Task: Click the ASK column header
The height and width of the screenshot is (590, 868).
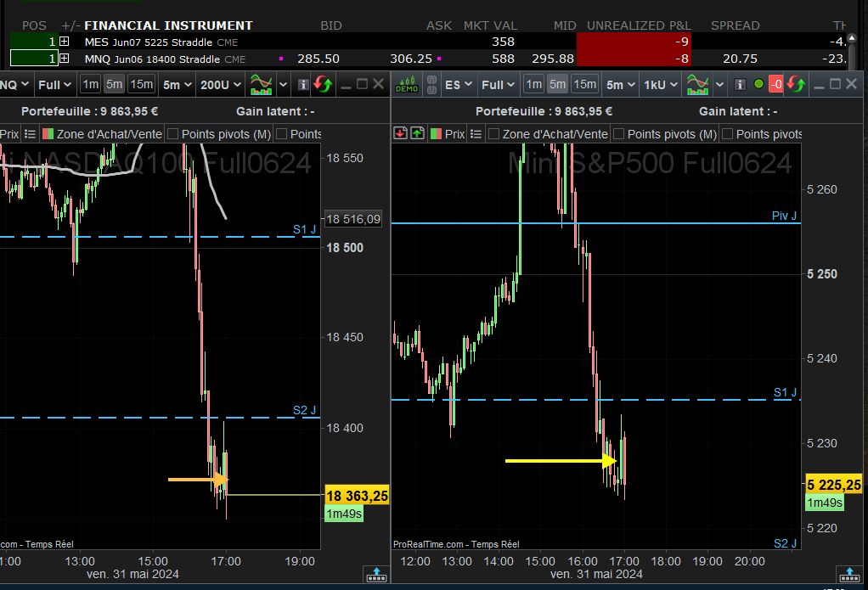Action: [439, 25]
